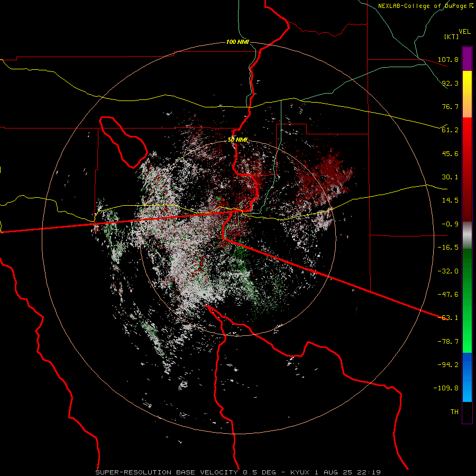Click the -0.9 velocity legend value
Image resolution: width=476 pixels, height=476 pixels.
[450, 224]
